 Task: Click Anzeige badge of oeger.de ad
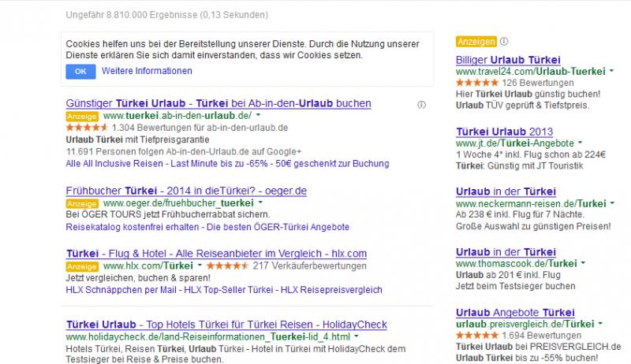tap(82, 204)
